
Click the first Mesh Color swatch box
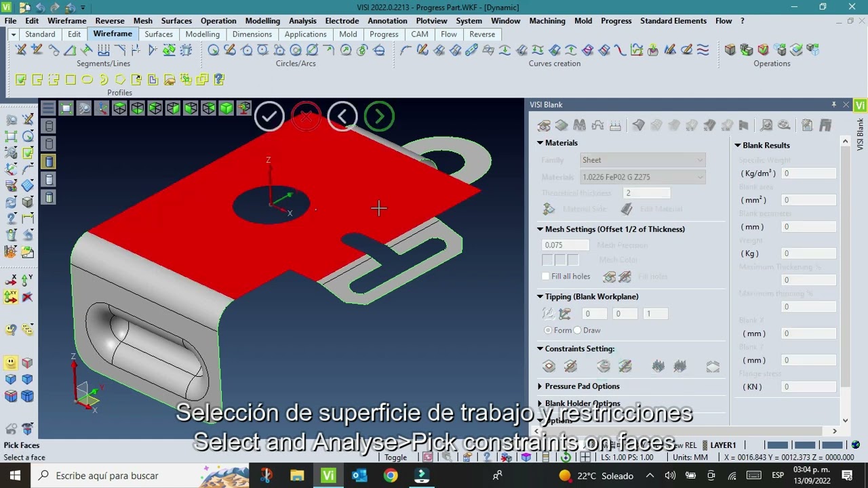pyautogui.click(x=548, y=260)
